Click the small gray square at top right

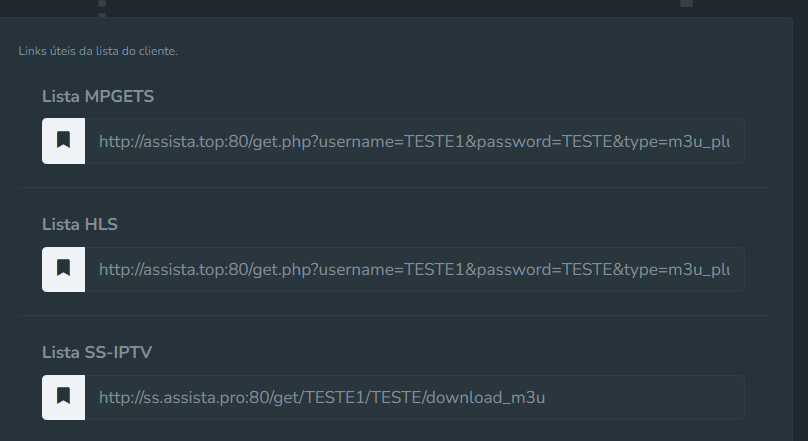click(686, 3)
